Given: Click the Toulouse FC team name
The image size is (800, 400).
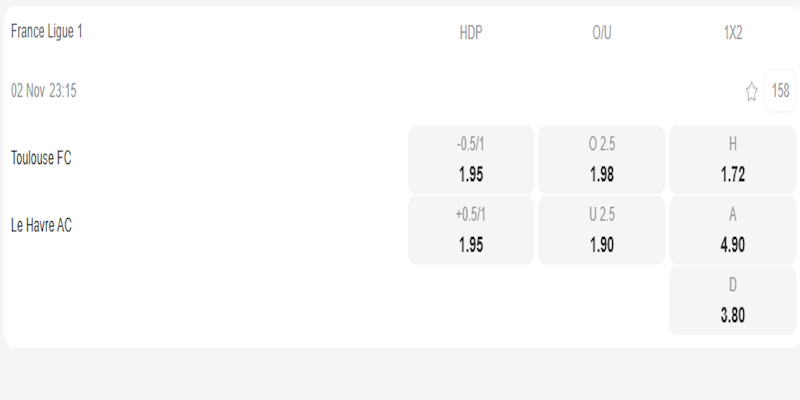Looking at the screenshot, I should (x=41, y=158).
